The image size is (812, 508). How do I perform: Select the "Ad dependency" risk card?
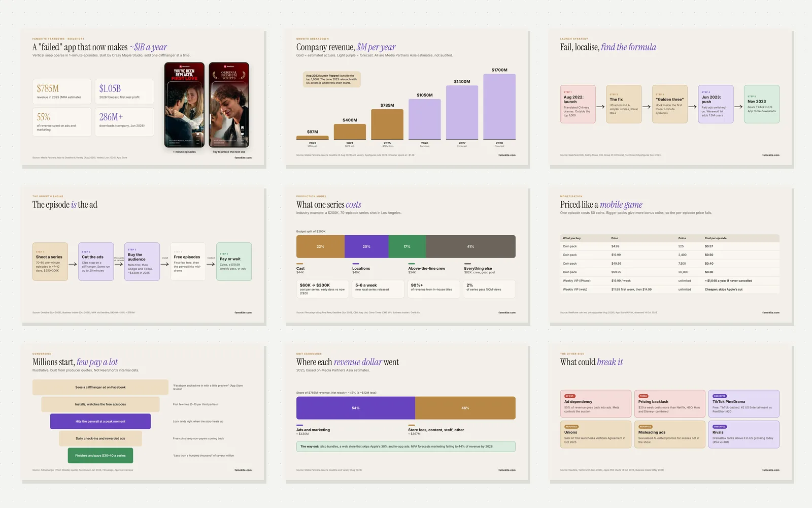pos(596,404)
